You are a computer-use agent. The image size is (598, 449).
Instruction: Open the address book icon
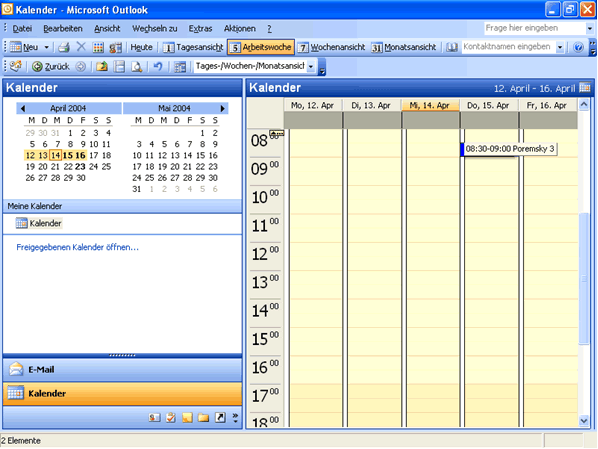[x=452, y=47]
